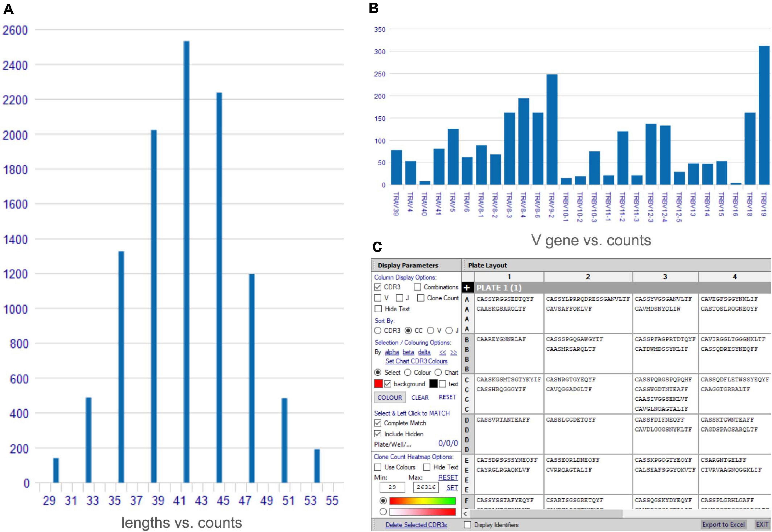The image size is (772, 532).
Task: Open the black text colour swatch
Action: coord(433,384)
